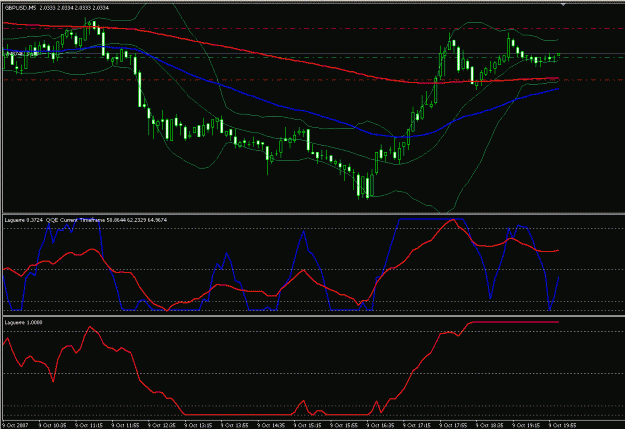Click the 9 Oct 16:35 time label

point(380,425)
